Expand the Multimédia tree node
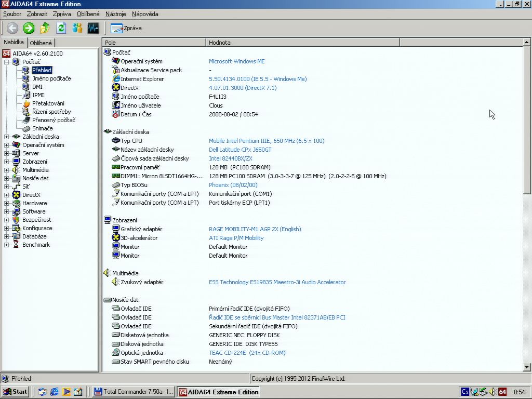The image size is (532, 399). pos(6,170)
